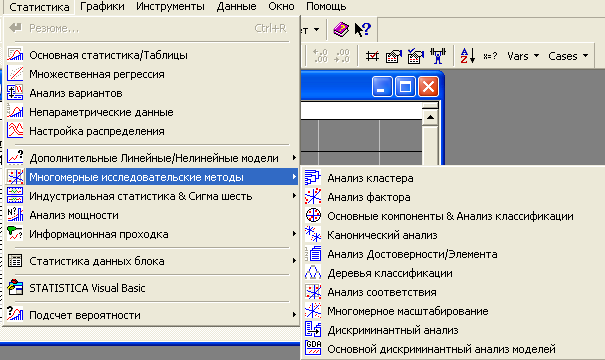Click the x=? recalculate toolbar button

point(490,56)
